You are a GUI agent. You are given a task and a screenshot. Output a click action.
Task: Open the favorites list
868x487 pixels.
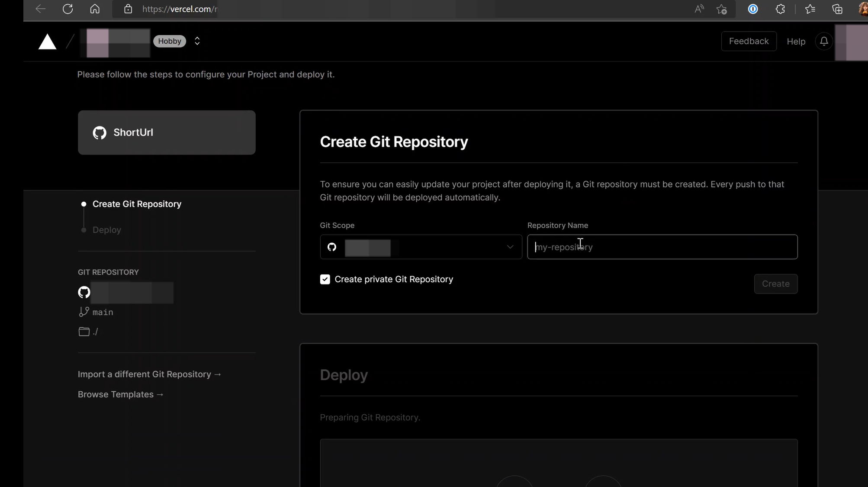pyautogui.click(x=810, y=9)
